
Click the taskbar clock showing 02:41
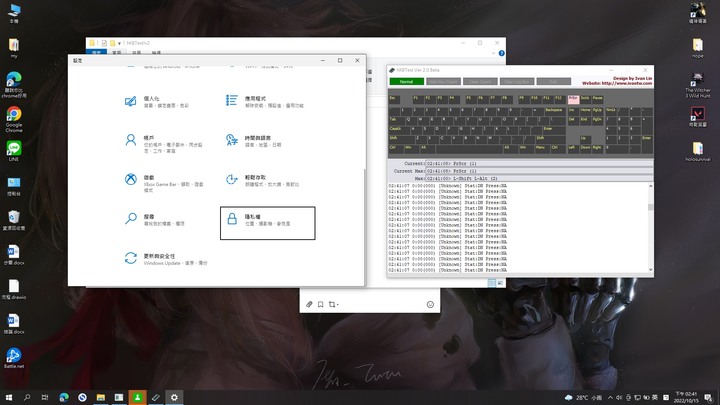(686, 397)
